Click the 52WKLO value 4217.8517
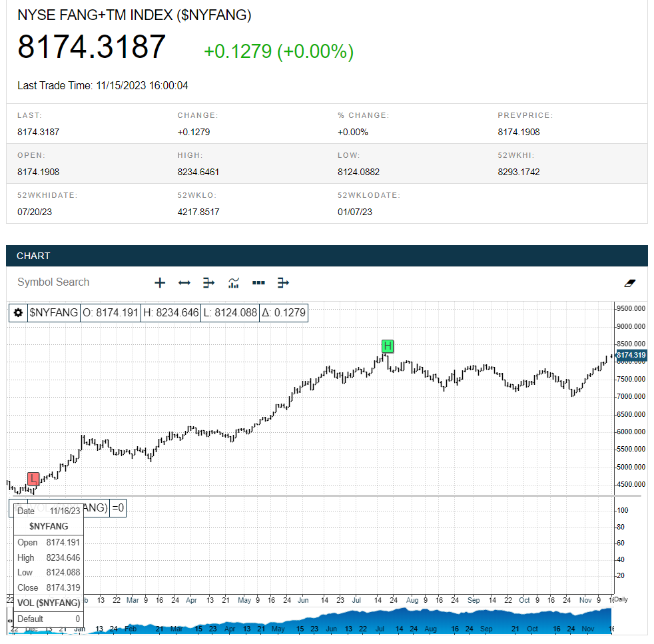The height and width of the screenshot is (644, 654). pyautogui.click(x=198, y=212)
